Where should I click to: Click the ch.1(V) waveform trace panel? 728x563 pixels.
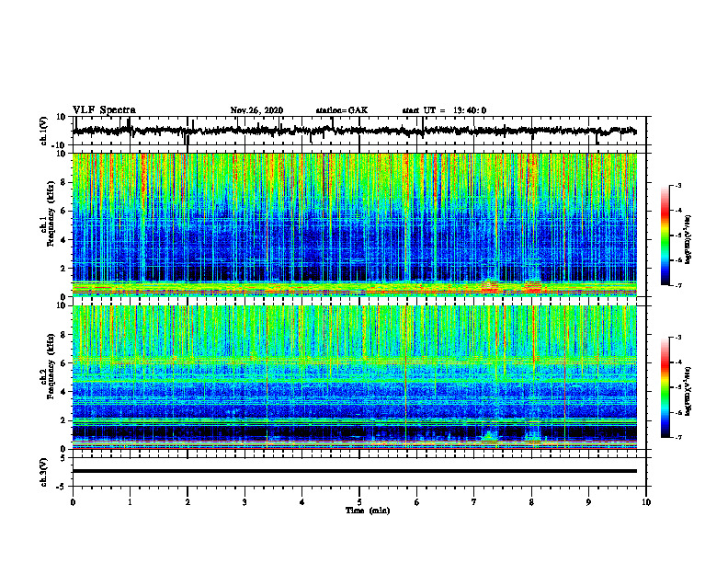tap(358, 131)
